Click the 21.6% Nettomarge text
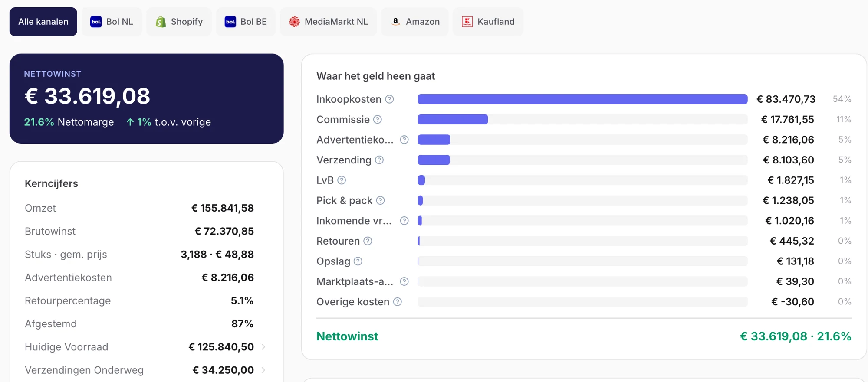868x382 pixels. coord(69,122)
